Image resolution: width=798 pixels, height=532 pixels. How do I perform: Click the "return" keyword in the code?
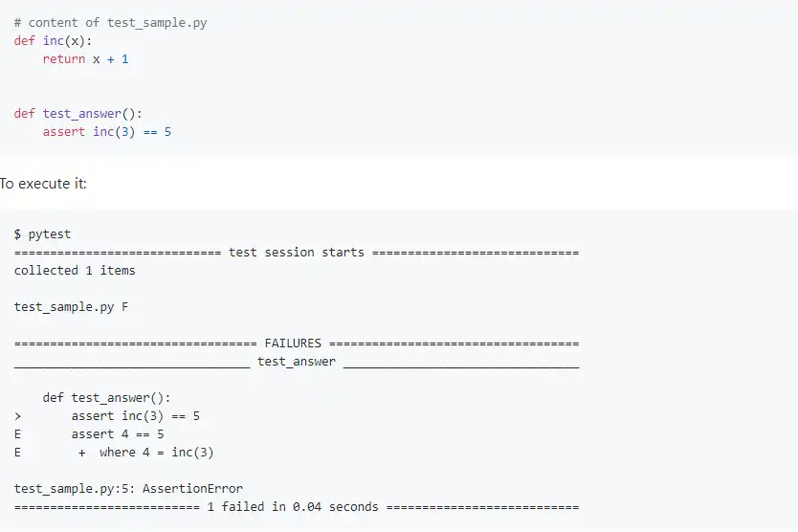click(x=64, y=58)
